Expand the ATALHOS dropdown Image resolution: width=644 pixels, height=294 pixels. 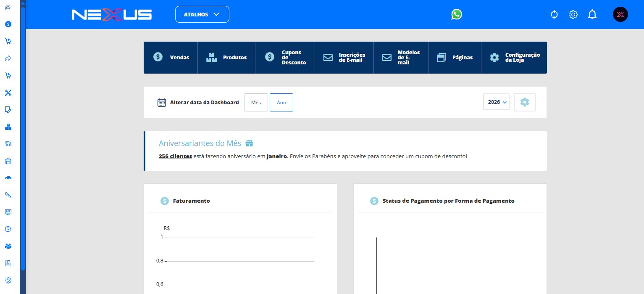point(202,14)
